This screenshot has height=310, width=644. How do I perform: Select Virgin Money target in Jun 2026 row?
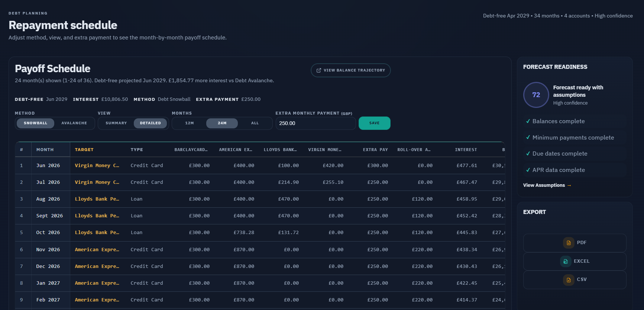point(97,166)
